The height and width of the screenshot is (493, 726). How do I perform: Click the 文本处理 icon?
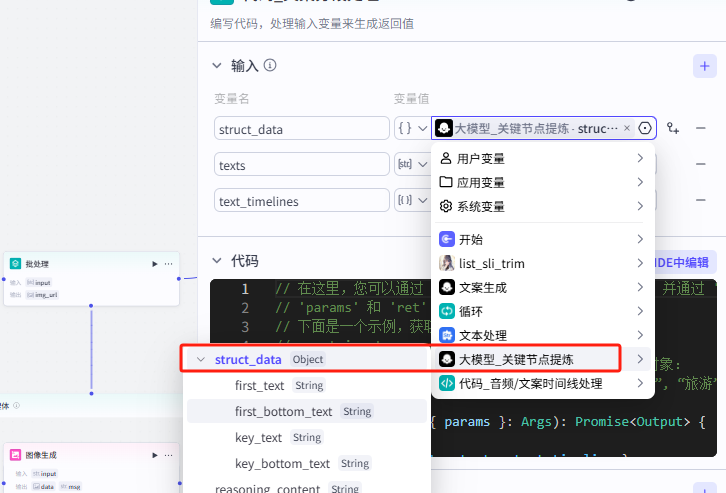click(x=446, y=335)
